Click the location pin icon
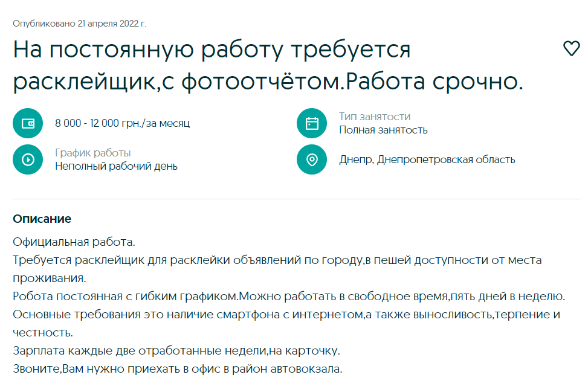 click(x=312, y=159)
